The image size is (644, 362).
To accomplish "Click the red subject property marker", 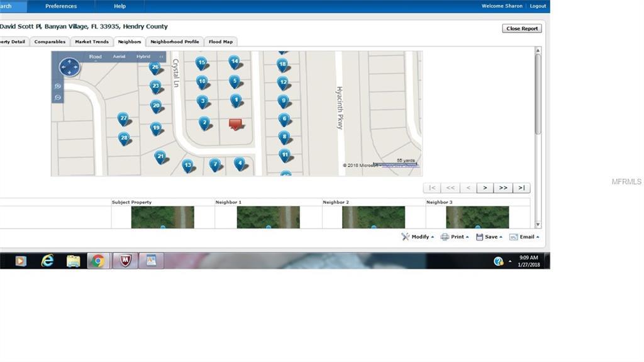I will (235, 124).
